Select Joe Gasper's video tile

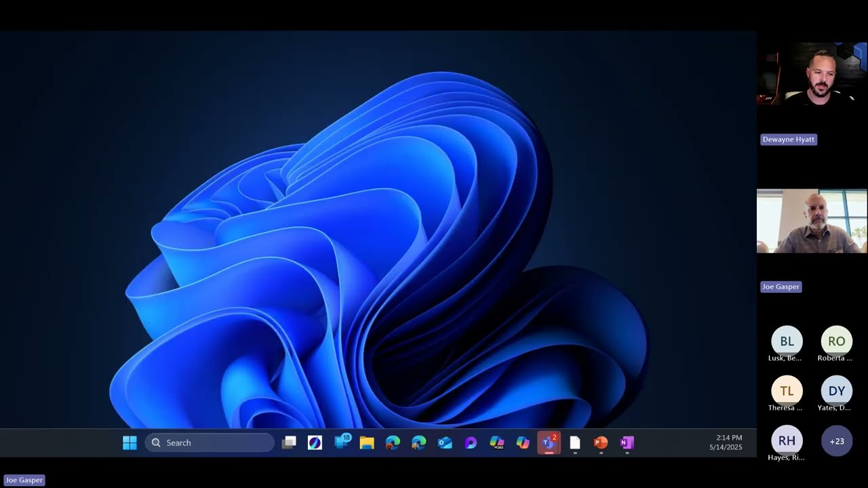pos(812,221)
